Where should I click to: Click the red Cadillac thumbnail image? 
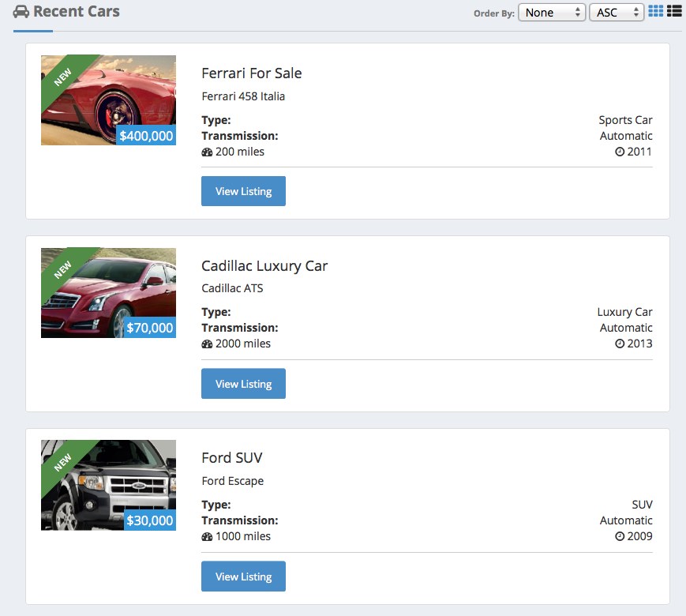(x=108, y=292)
